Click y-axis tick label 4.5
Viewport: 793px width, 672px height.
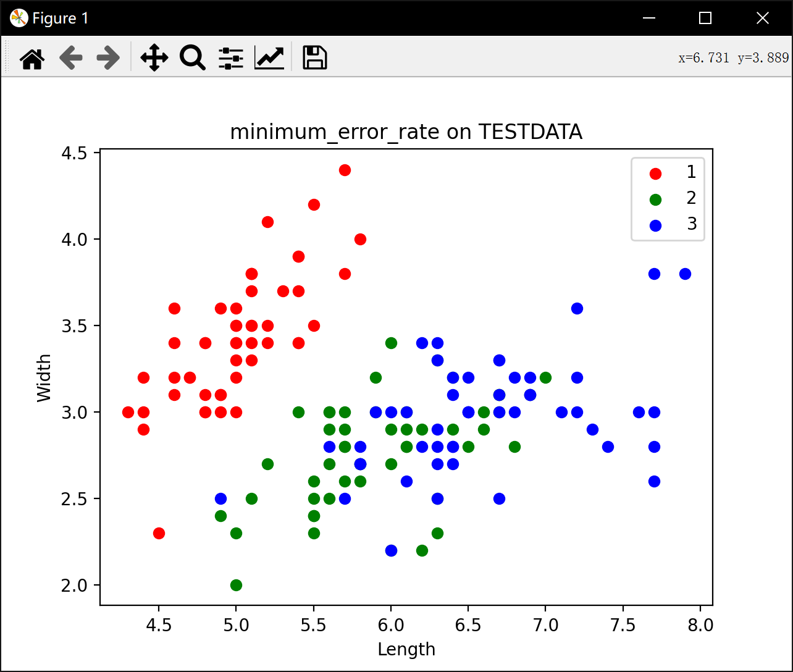(73, 153)
